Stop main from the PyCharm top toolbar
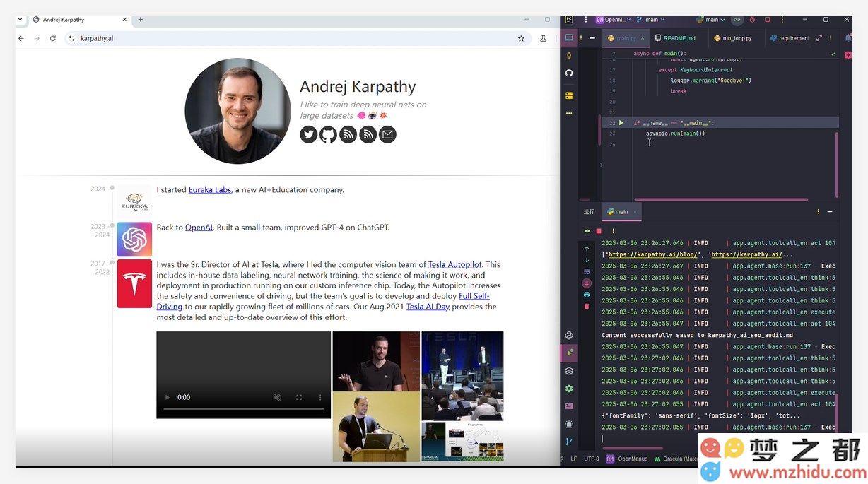Screen dimensions: 868x484 point(767,20)
